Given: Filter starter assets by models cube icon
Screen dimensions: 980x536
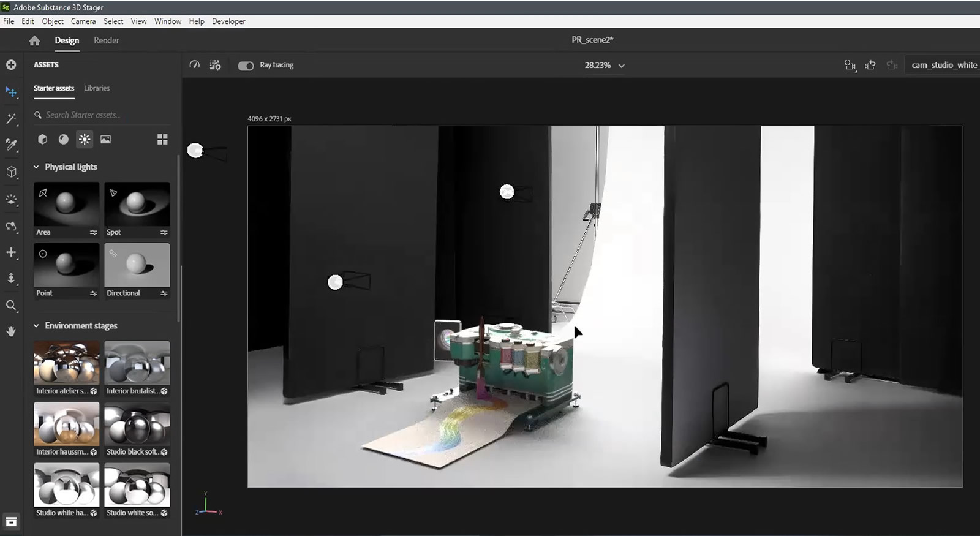Looking at the screenshot, I should click(42, 140).
